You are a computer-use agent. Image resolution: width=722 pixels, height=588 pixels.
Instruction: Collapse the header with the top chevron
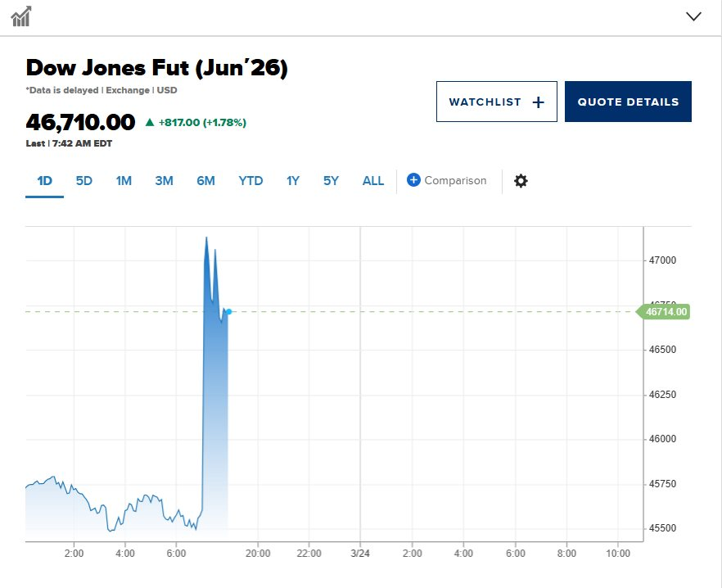694,16
